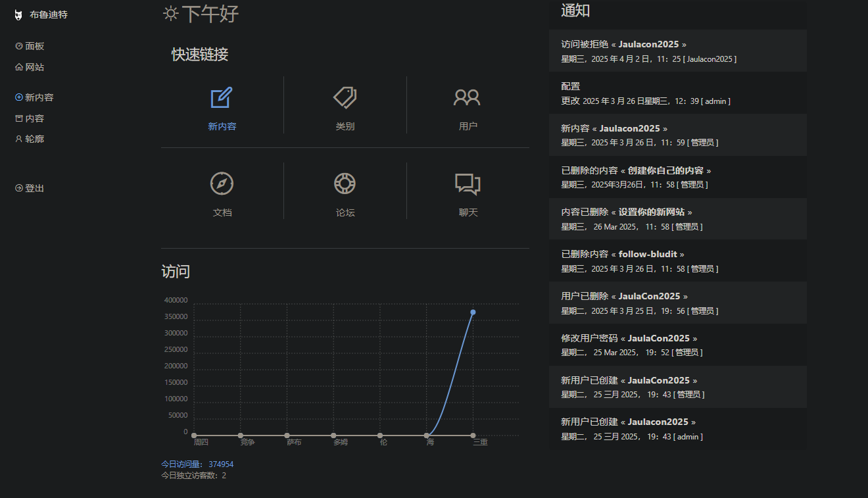Open 内容 in the left sidebar
Viewport: 868px width, 498px height.
pyautogui.click(x=34, y=118)
